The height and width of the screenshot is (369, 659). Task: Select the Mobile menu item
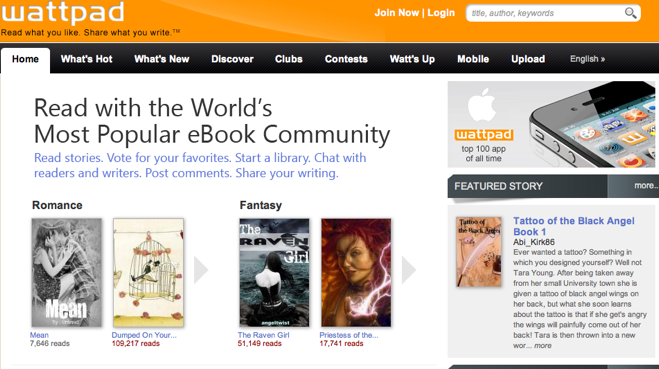pos(473,59)
